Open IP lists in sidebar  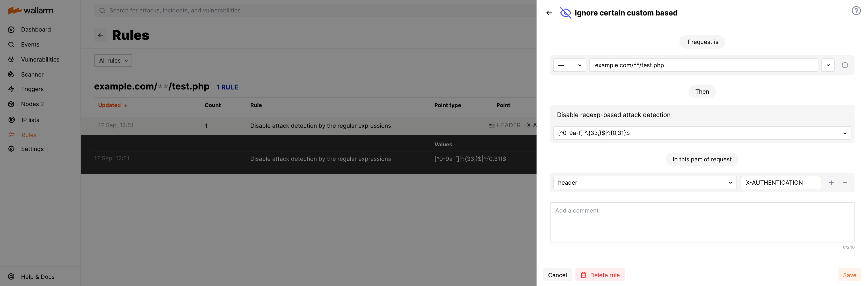click(x=30, y=120)
